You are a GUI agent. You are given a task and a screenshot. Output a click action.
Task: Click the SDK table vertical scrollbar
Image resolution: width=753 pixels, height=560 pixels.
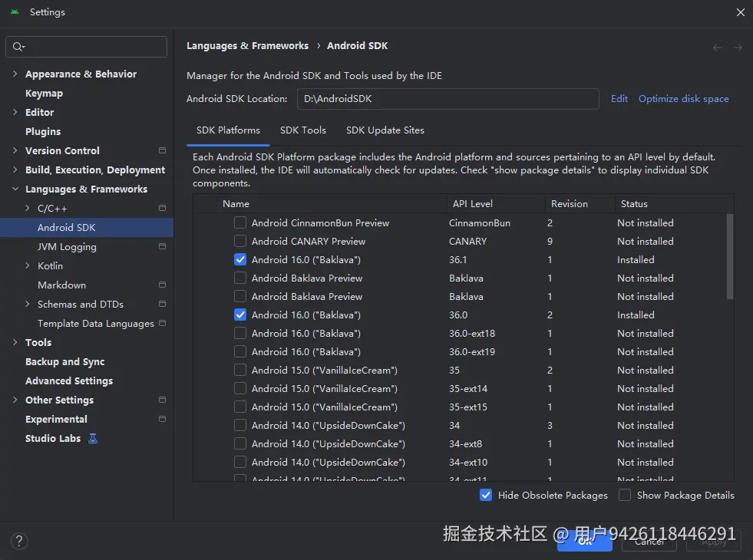[x=730, y=257]
